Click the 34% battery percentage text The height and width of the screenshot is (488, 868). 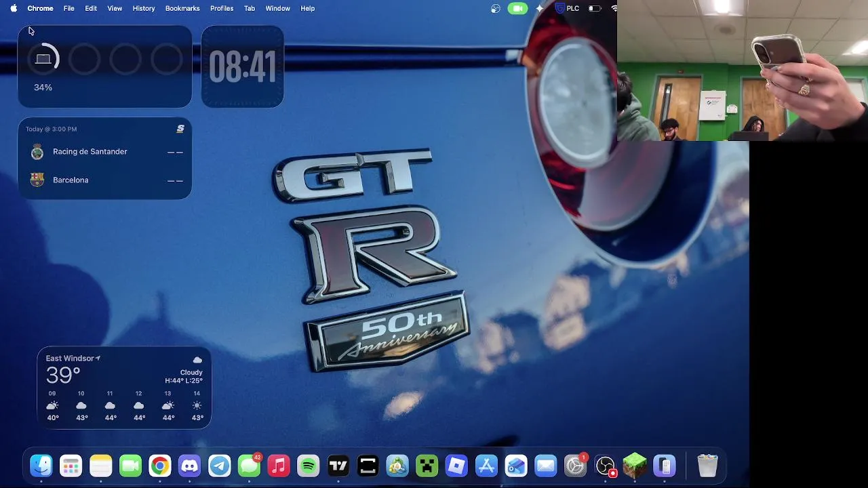pos(43,87)
